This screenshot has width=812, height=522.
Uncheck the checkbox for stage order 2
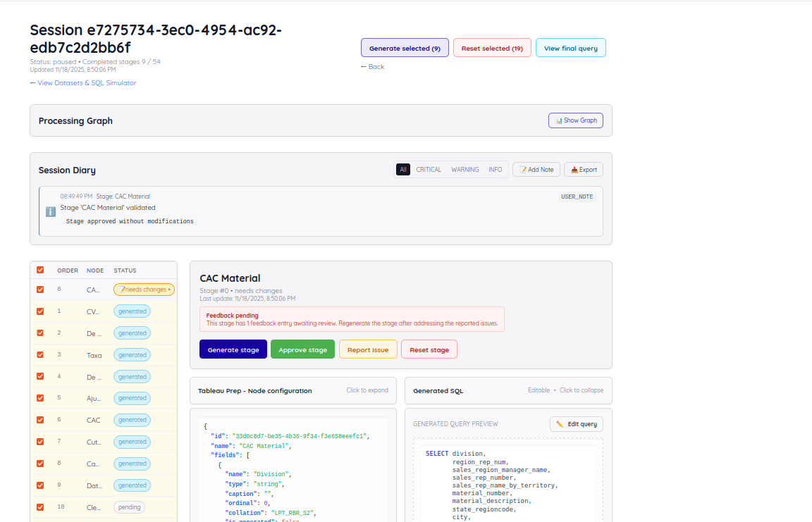[40, 333]
